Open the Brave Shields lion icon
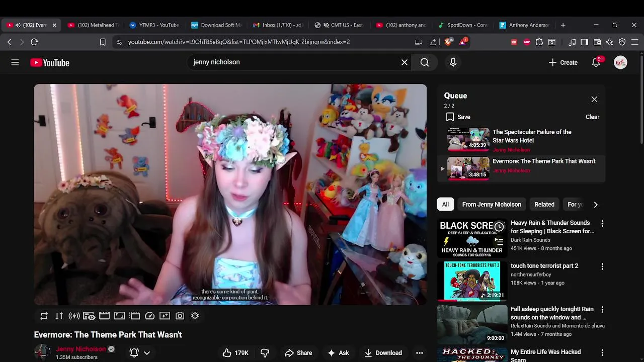The height and width of the screenshot is (362, 644). click(448, 42)
